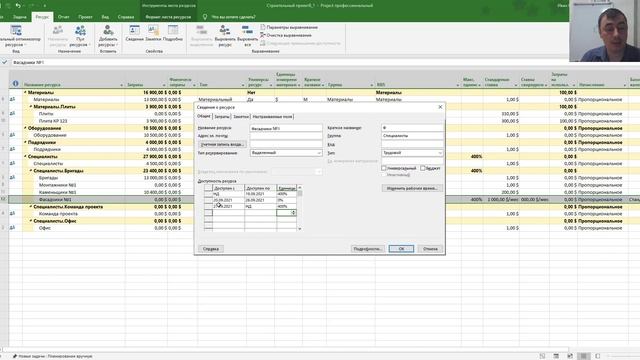Viewport: 640px width, 360px height.
Task: Click the Группа input field in dialog
Action: click(x=412, y=136)
